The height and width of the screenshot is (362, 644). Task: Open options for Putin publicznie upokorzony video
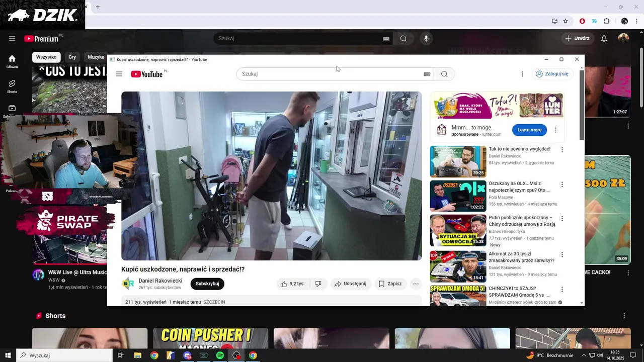562,219
